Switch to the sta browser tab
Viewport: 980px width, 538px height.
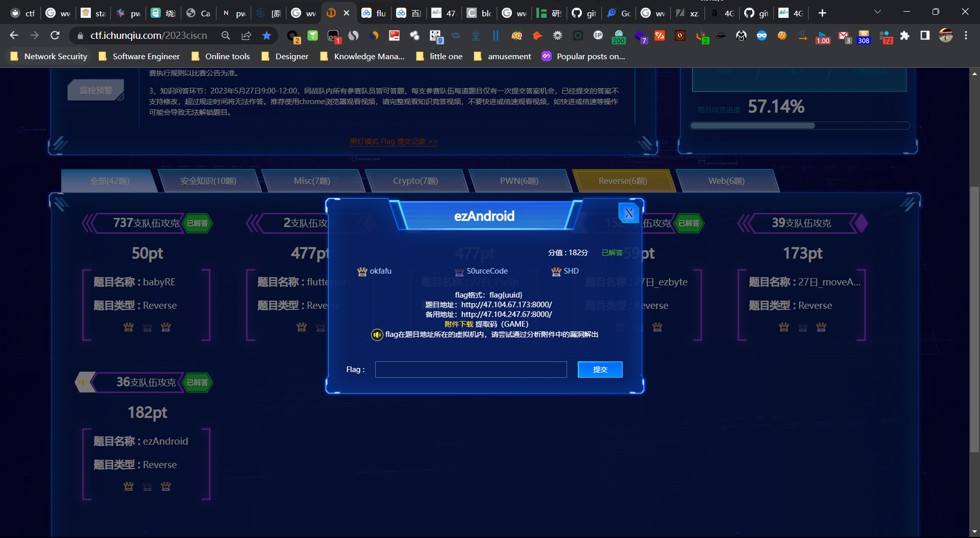tap(93, 13)
